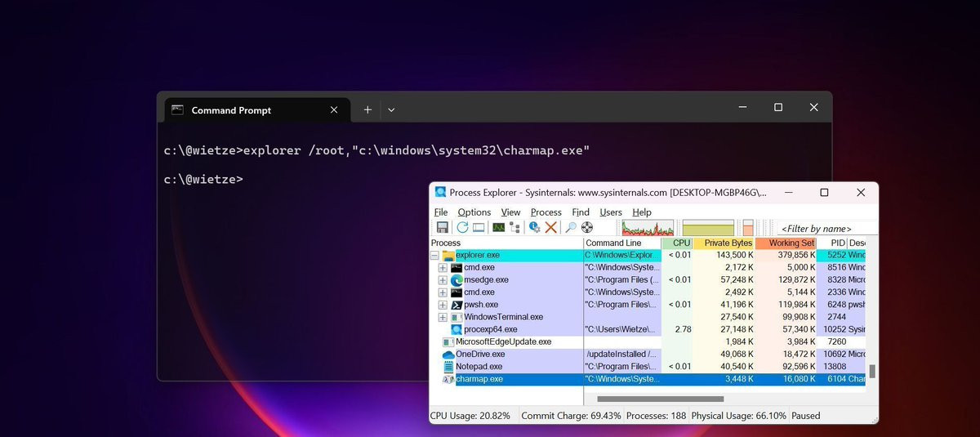Viewport: 980px width, 437px height.
Task: Click the Refresh Now toolbar icon
Action: click(463, 227)
